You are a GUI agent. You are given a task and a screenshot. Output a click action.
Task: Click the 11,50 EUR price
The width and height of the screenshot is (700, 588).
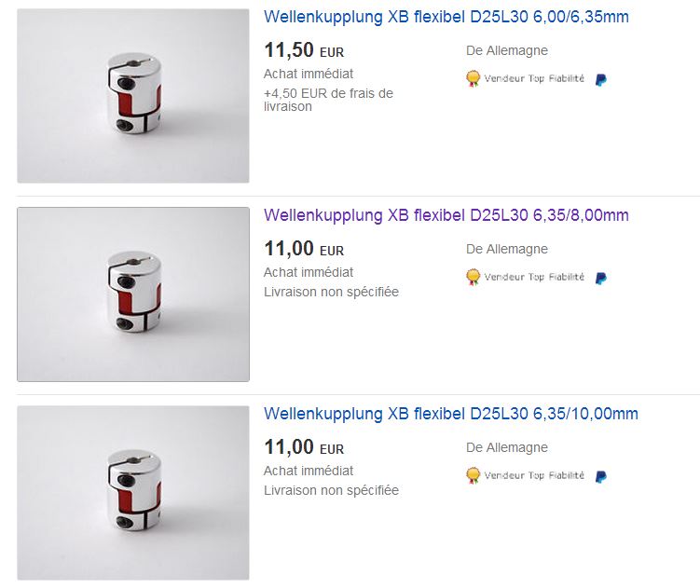click(304, 50)
